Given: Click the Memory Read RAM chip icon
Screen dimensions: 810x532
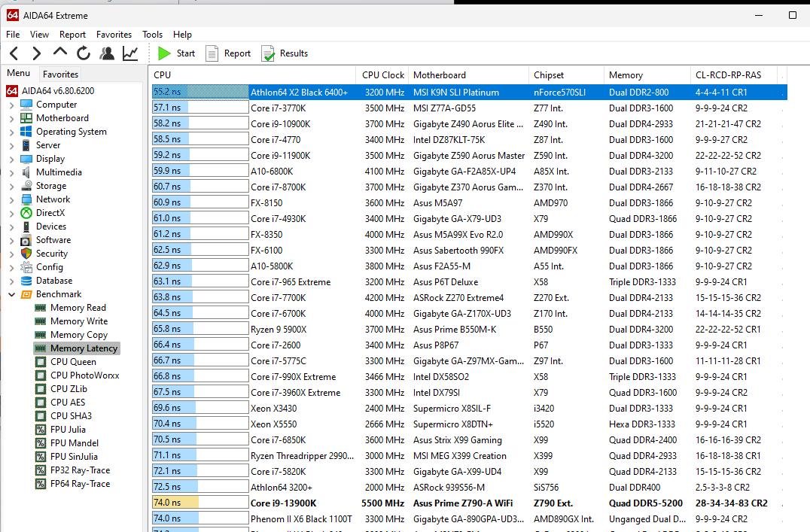Looking at the screenshot, I should 41,308.
